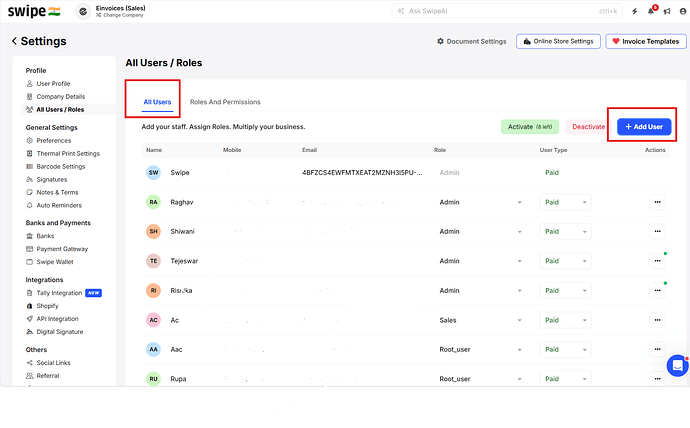Viewport: 690px width, 428px height.
Task: Open Tejeswar's Paid user type dropdown
Action: pyautogui.click(x=565, y=261)
